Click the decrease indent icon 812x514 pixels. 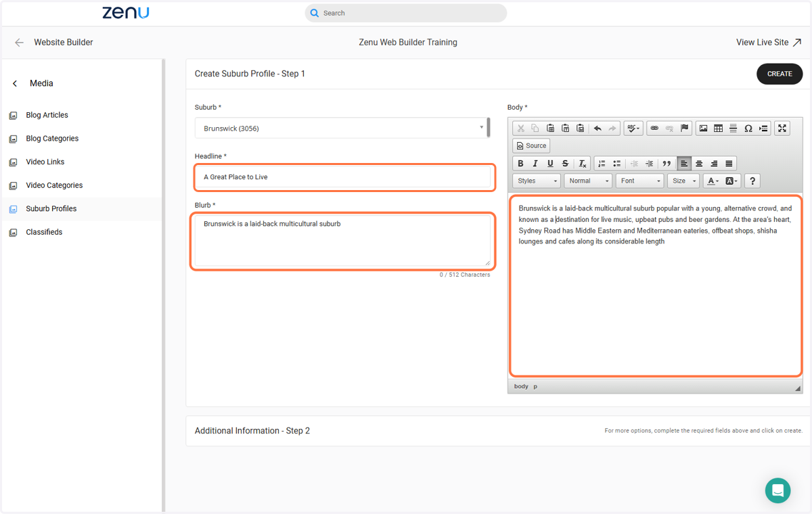tap(634, 164)
